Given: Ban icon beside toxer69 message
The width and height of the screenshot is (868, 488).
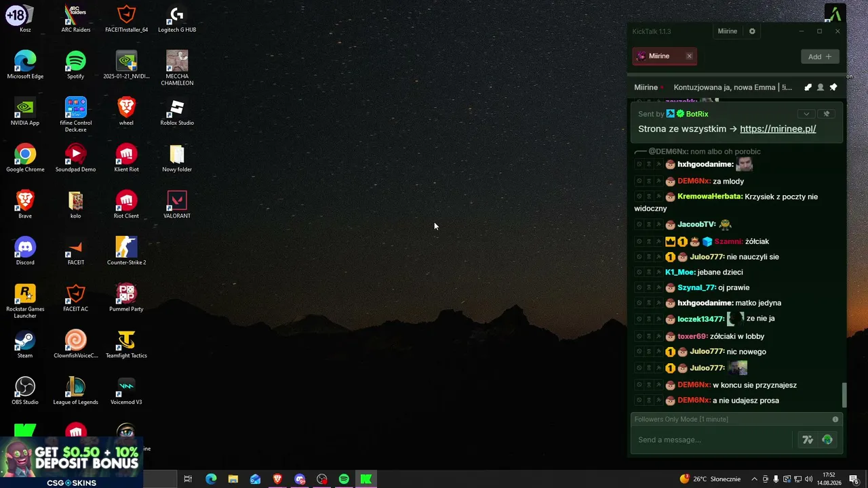Looking at the screenshot, I should click(639, 336).
